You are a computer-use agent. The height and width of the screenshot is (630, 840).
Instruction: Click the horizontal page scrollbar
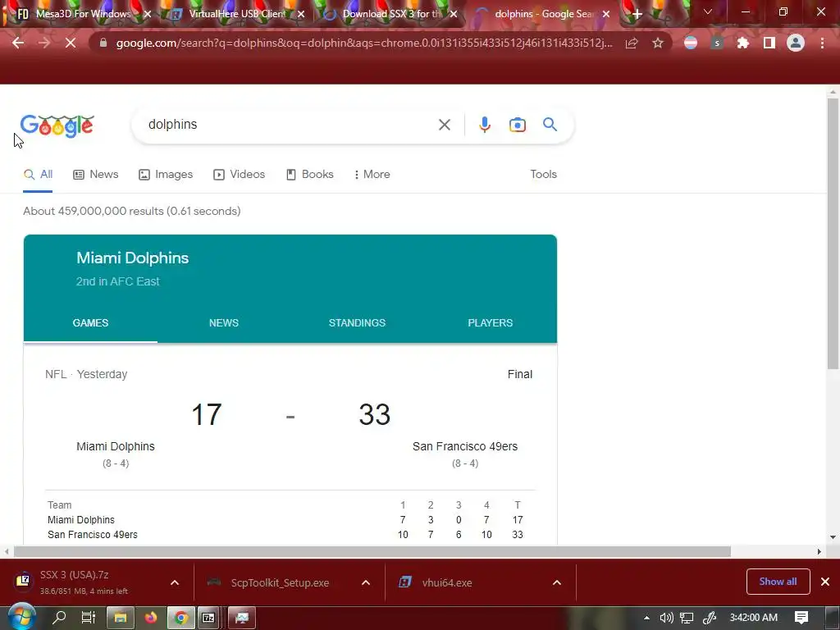372,552
